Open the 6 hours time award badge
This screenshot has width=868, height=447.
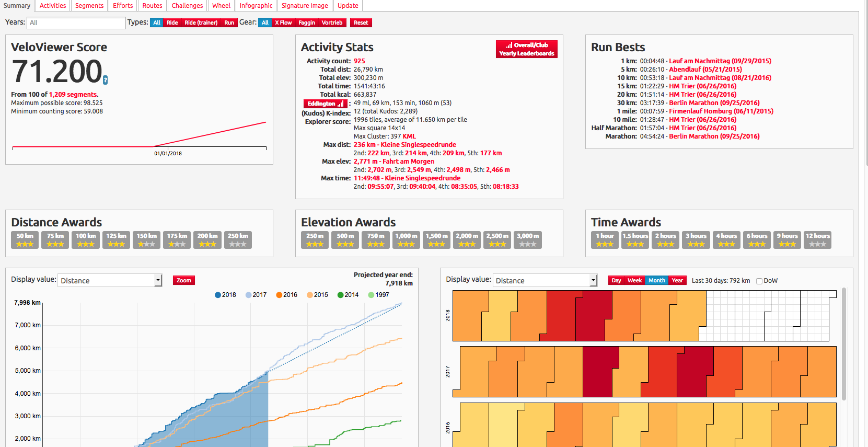[757, 240]
